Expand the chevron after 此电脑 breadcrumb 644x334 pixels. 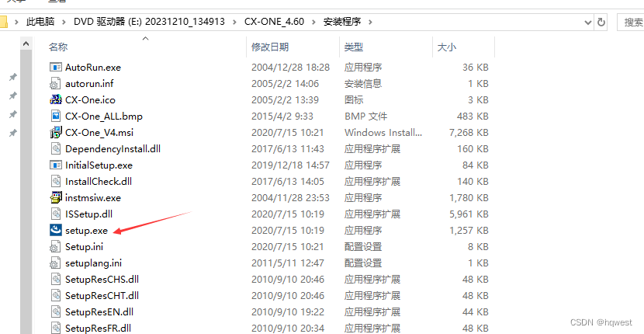click(x=64, y=22)
